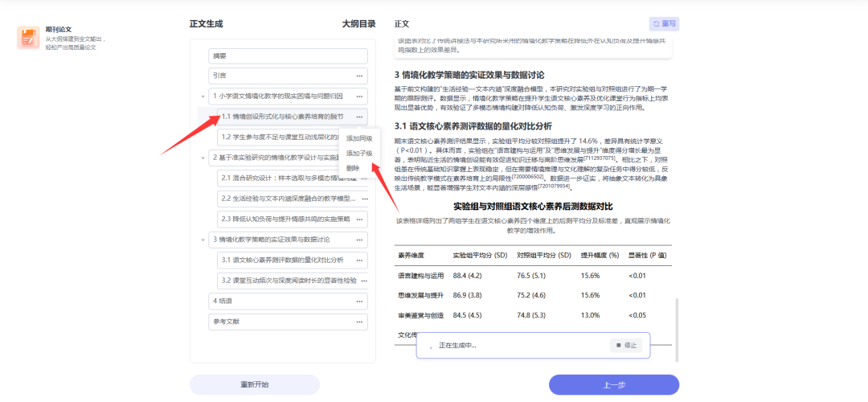Open more options for section 3 情境化教学策略
Viewport: 868px width, 402px height.
359,240
